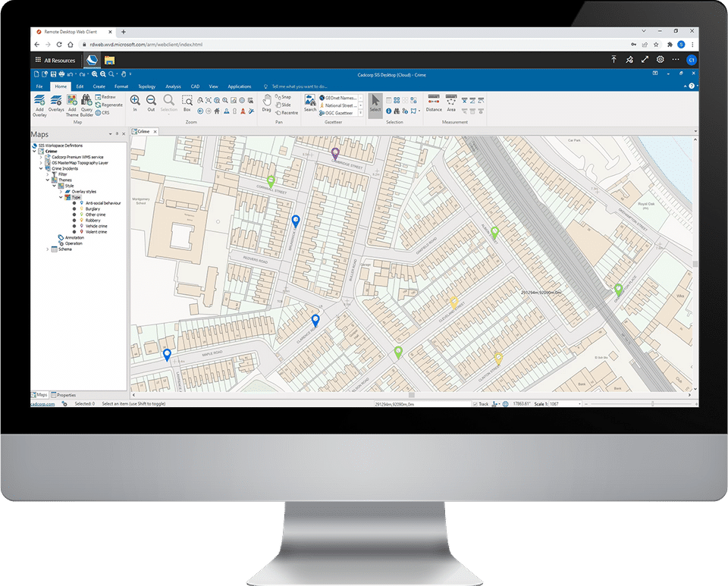This screenshot has height=586, width=728.
Task: Toggle visibility dot for Vehicle crime
Action: click(74, 226)
